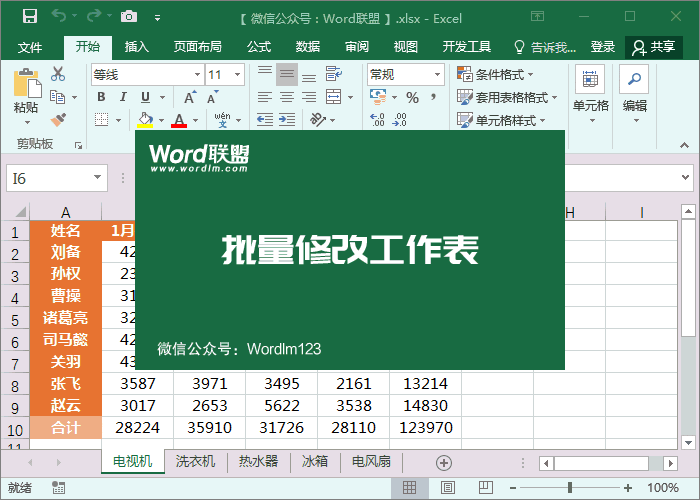Toggle Bold formatting
The image size is (700, 500).
(x=101, y=97)
